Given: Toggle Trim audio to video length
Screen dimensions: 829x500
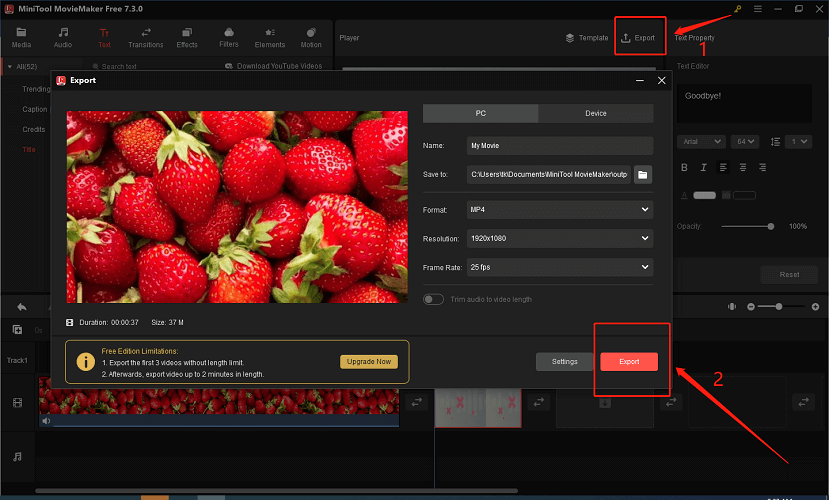Looking at the screenshot, I should [x=433, y=300].
